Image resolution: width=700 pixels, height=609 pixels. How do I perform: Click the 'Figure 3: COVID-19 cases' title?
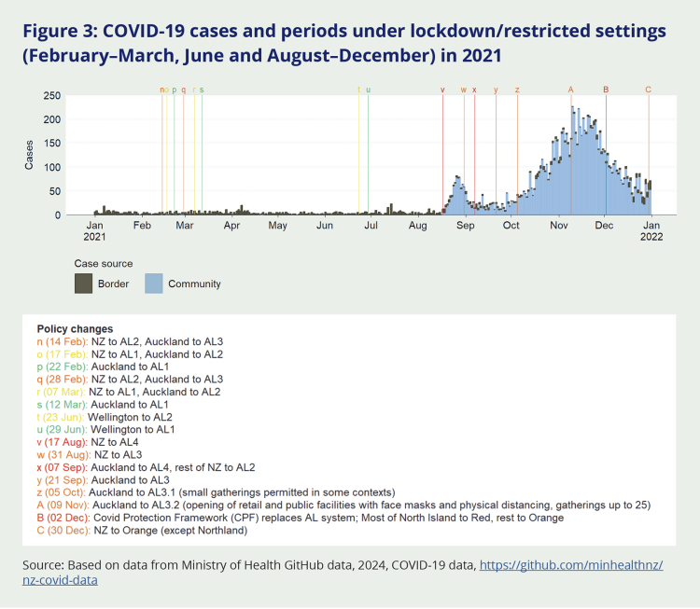tap(344, 43)
